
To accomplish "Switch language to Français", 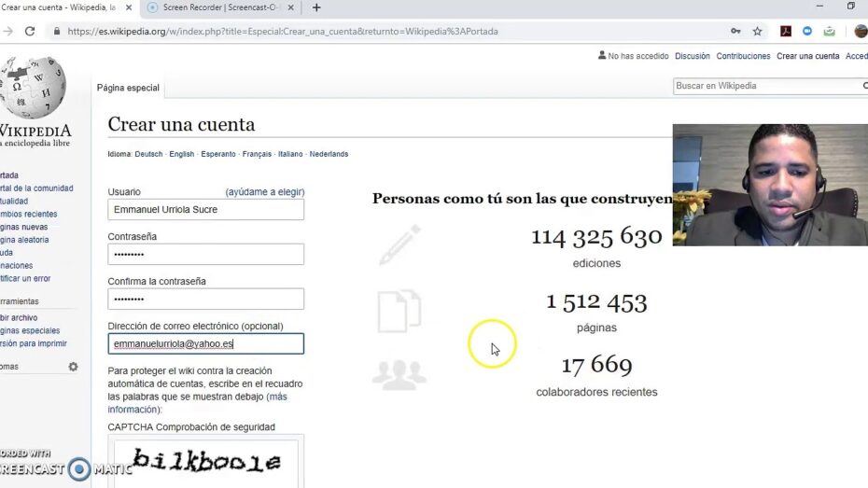I will point(257,154).
